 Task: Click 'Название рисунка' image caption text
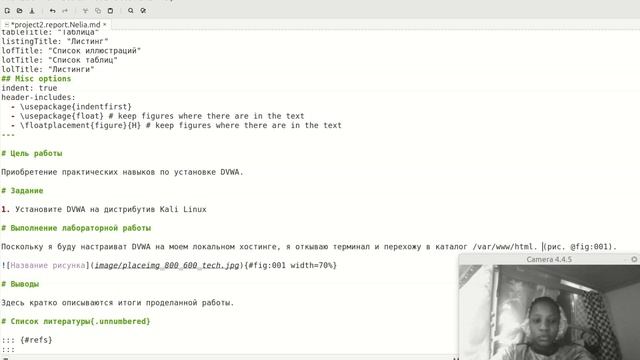48,265
